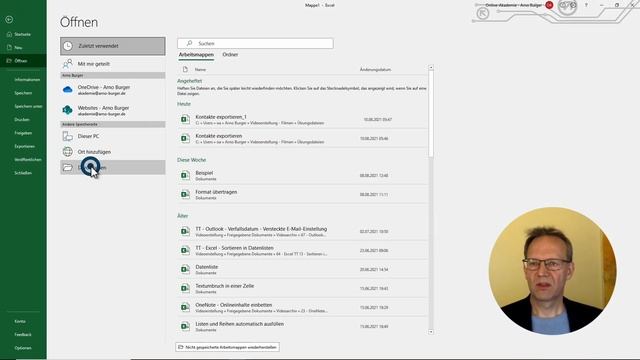Click the Durchsuchen folder entry
640x360 pixels.
[113, 167]
